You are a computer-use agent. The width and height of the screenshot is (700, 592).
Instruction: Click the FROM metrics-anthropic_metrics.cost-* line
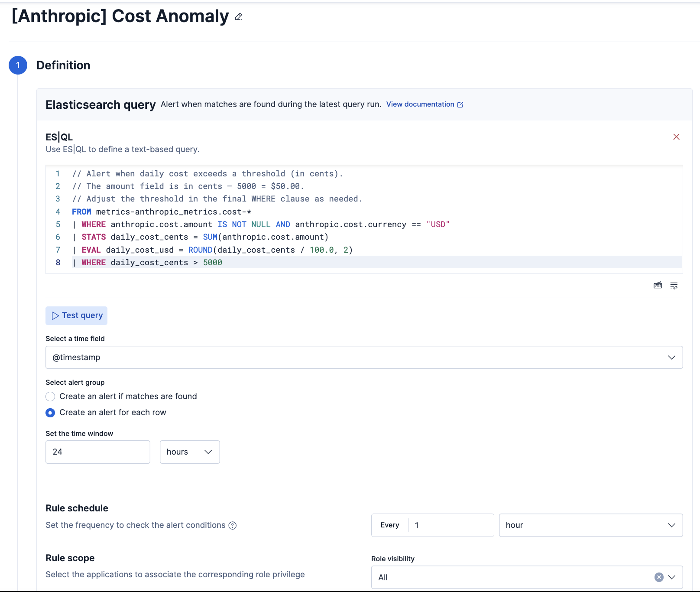162,212
